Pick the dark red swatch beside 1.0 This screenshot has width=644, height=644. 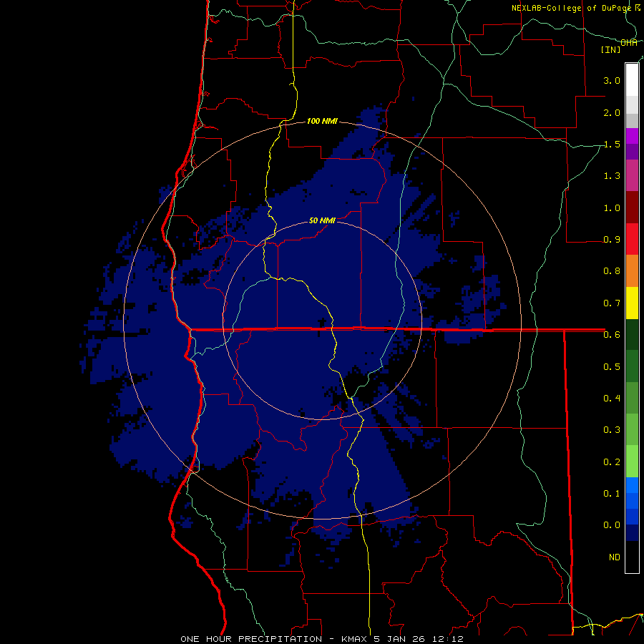(x=632, y=208)
